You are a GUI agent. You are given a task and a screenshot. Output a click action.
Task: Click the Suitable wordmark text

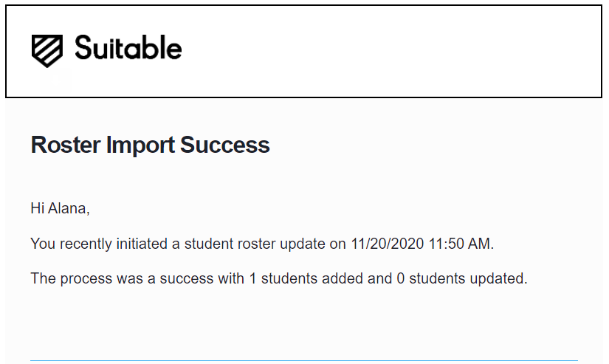tap(128, 48)
